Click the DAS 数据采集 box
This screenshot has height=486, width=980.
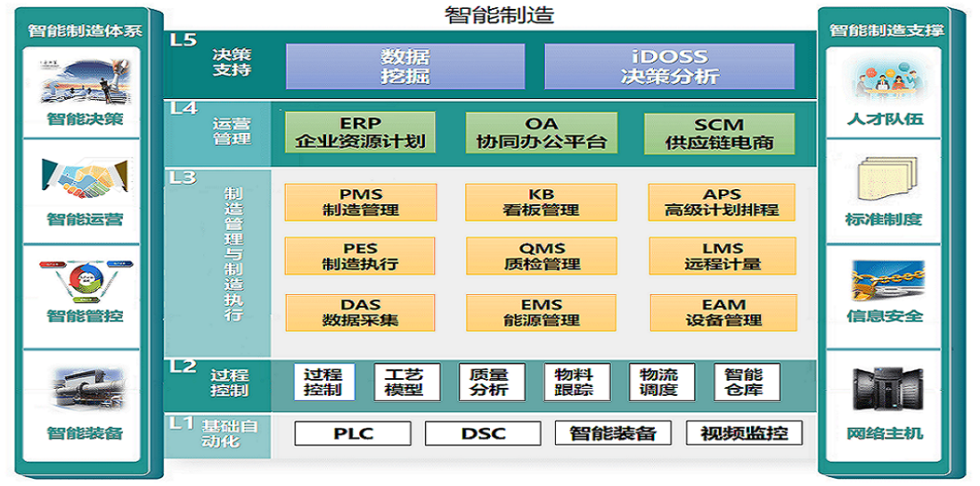coord(361,312)
